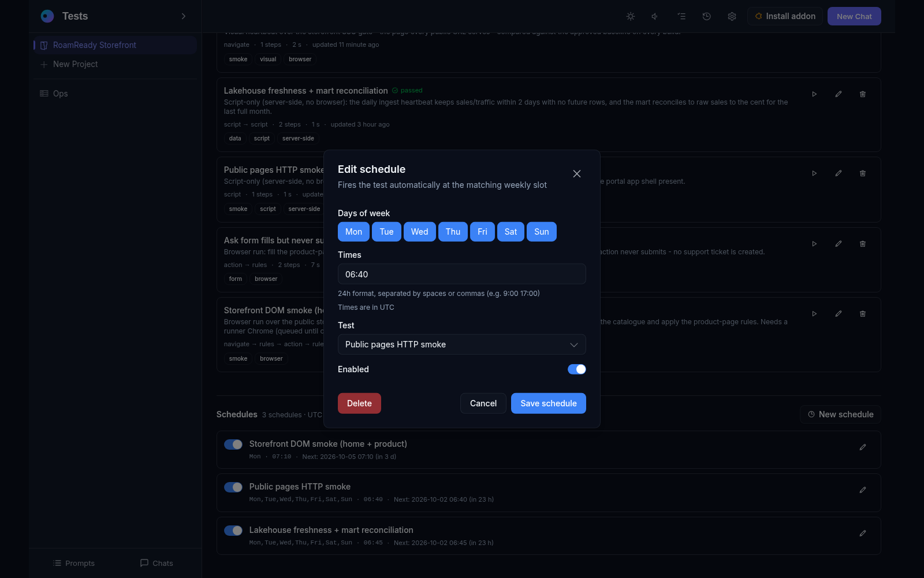
Task: Toggle Fri day of week
Action: click(482, 232)
